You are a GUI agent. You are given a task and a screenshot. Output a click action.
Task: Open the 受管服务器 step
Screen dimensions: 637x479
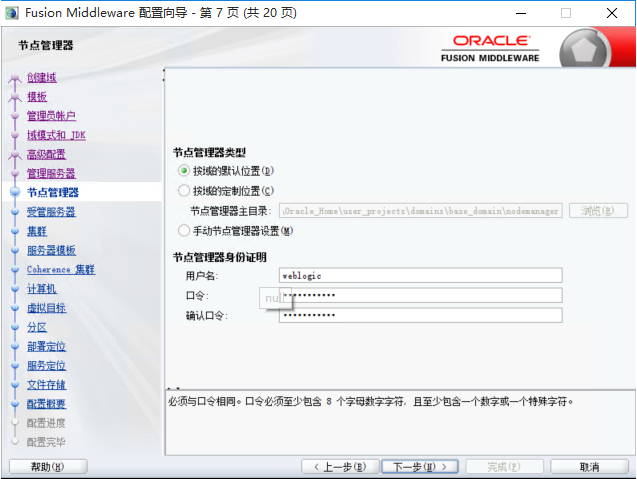[51, 212]
